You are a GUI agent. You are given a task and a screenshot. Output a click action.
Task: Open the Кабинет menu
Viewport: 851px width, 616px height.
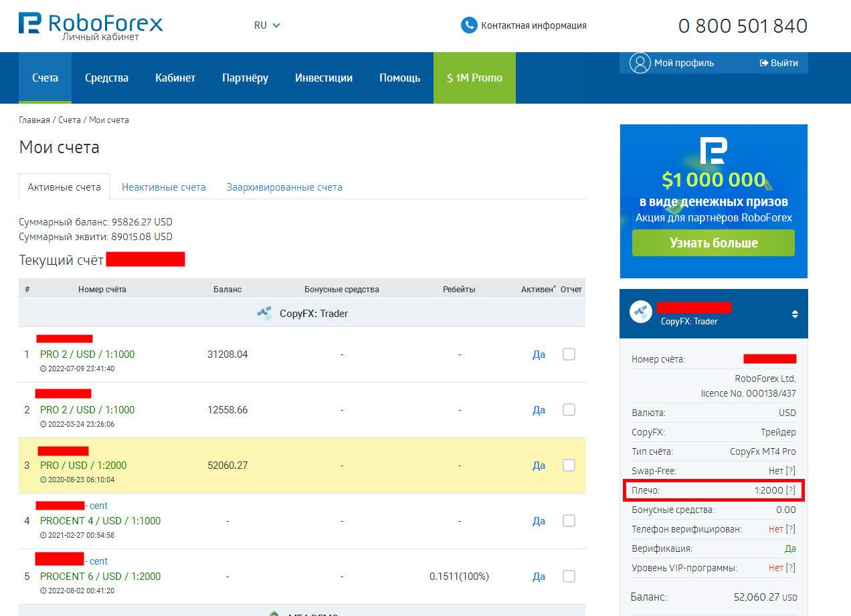coord(175,78)
